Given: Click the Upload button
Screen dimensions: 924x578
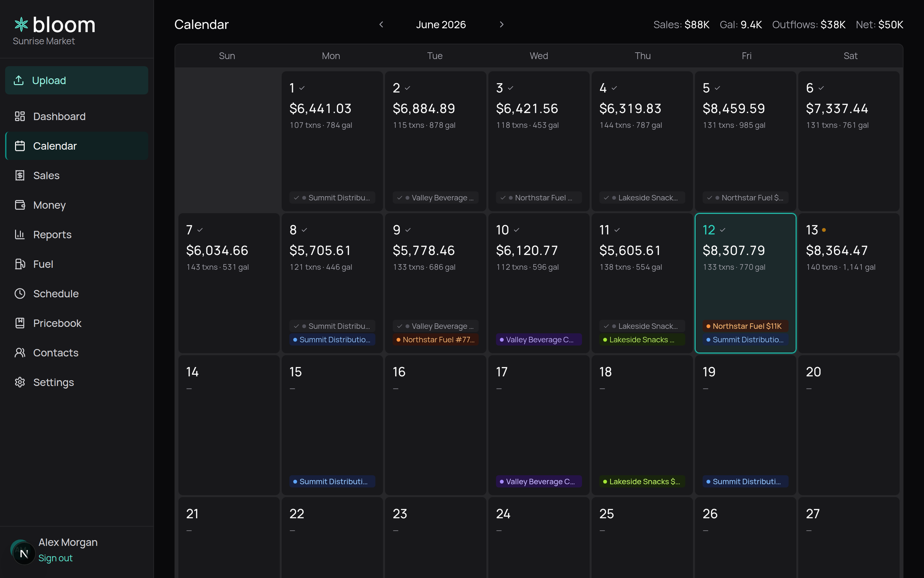Looking at the screenshot, I should (x=77, y=80).
